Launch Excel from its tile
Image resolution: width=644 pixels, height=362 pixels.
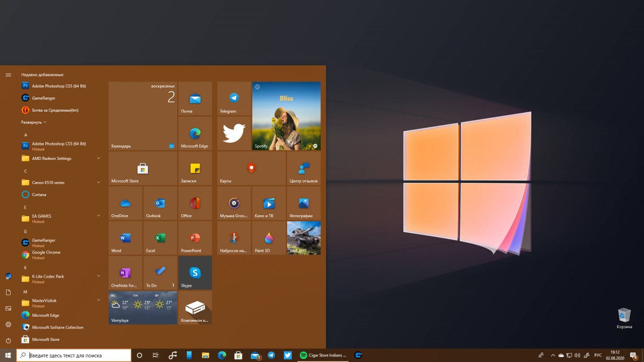click(x=160, y=238)
